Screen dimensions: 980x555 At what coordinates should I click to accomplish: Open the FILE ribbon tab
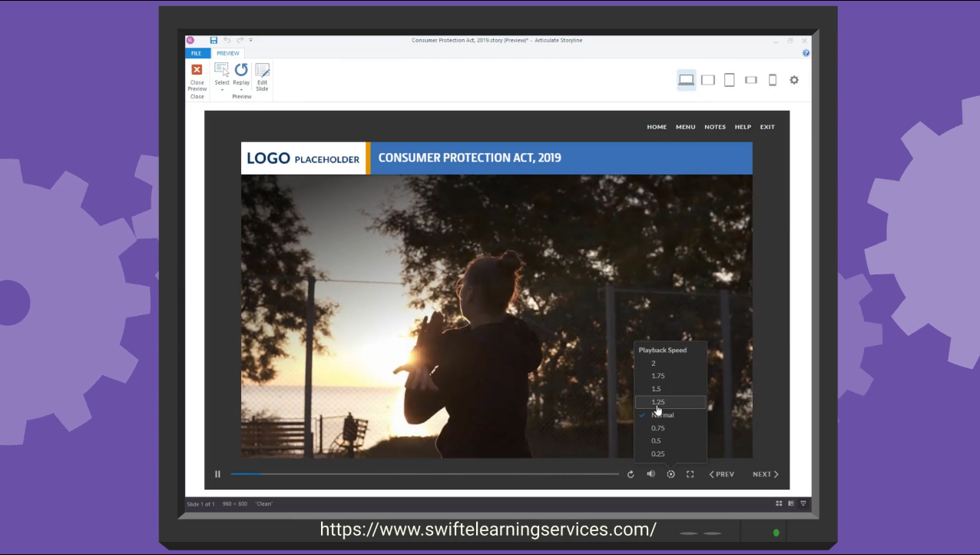pyautogui.click(x=197, y=54)
